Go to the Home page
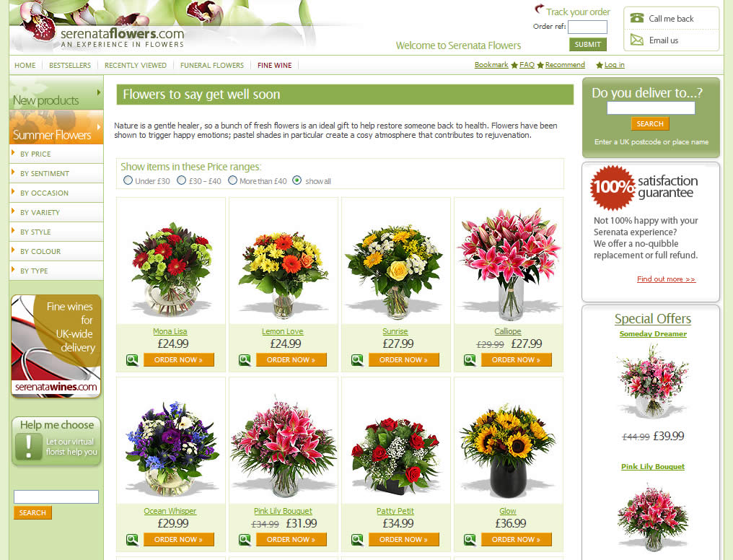This screenshot has height=560, width=733. tap(25, 66)
